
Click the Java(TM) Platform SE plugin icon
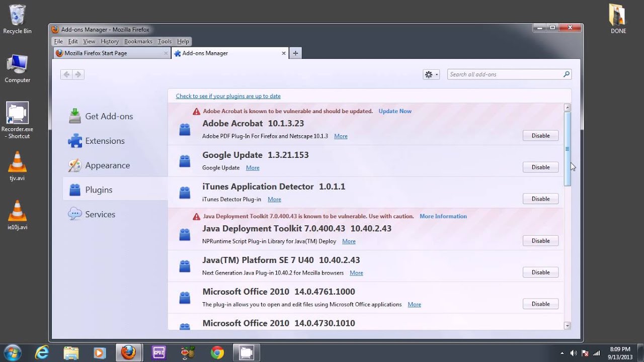tap(185, 266)
